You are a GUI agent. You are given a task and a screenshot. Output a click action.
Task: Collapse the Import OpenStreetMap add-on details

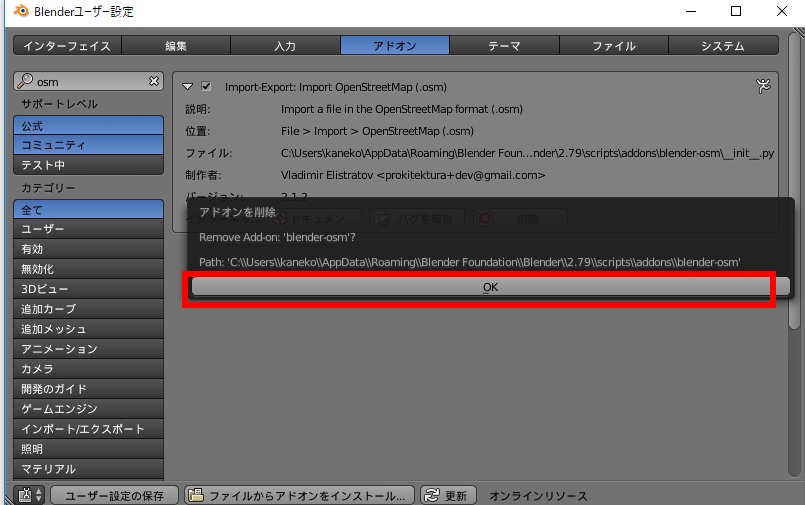coord(187,87)
